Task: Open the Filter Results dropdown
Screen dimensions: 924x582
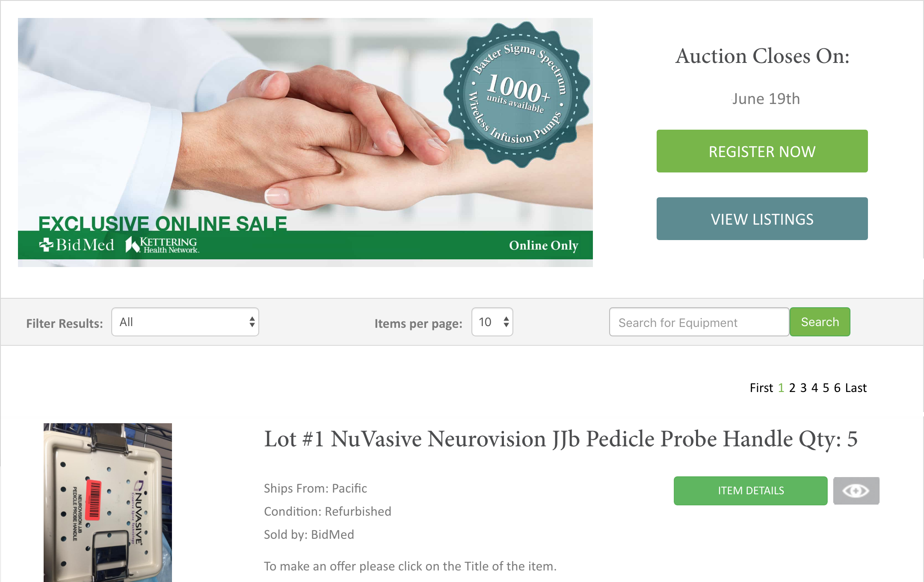Action: (x=185, y=322)
